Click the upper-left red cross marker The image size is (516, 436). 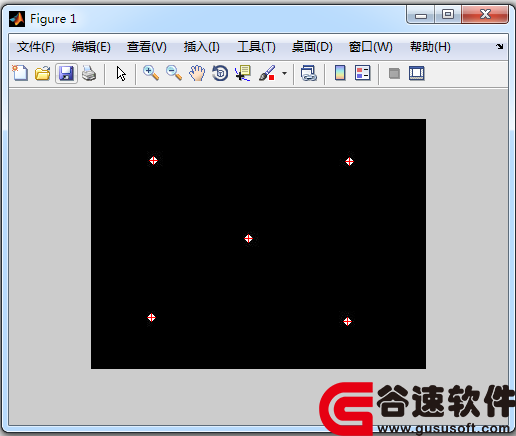[153, 161]
